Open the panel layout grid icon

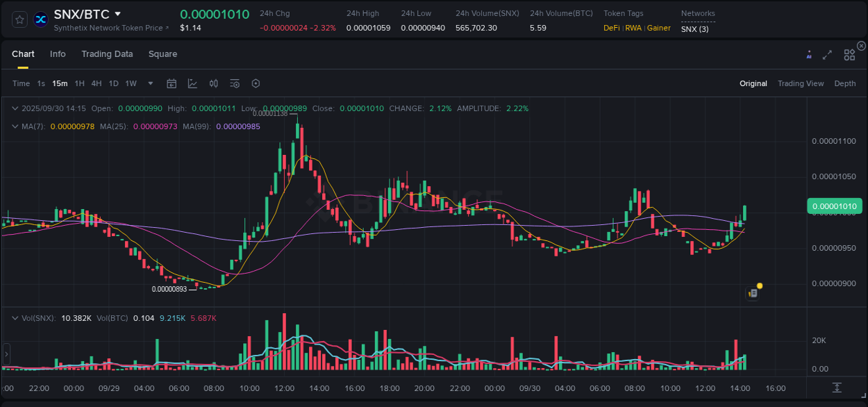[849, 53]
